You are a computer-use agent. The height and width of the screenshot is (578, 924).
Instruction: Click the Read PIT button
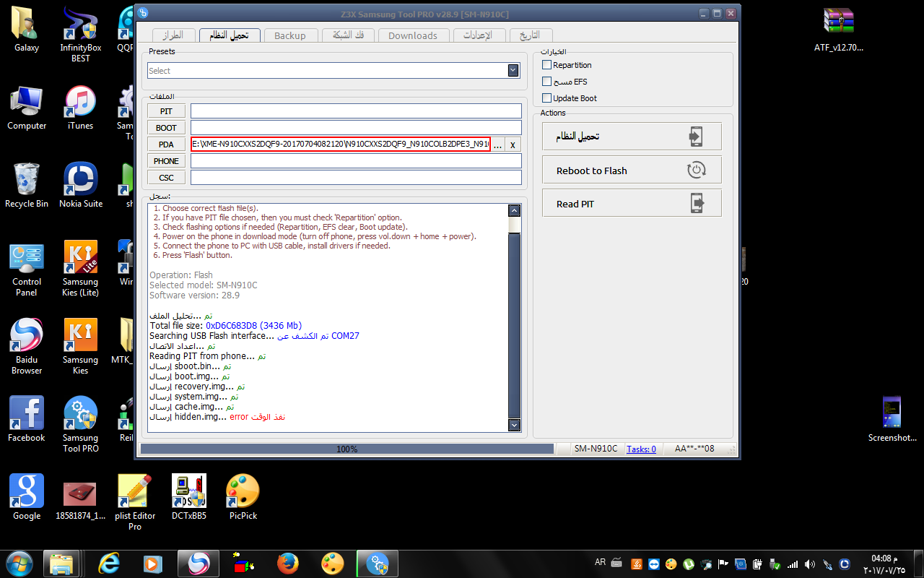coord(632,204)
